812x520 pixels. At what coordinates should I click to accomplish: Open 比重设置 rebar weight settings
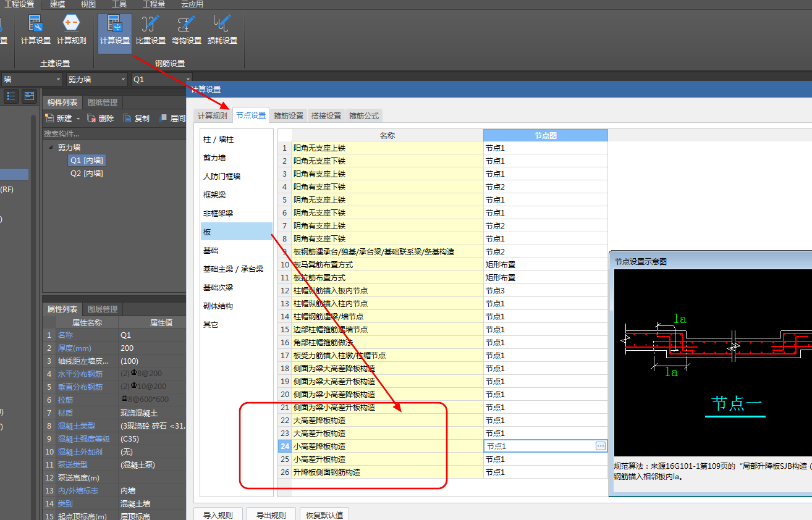[x=151, y=30]
